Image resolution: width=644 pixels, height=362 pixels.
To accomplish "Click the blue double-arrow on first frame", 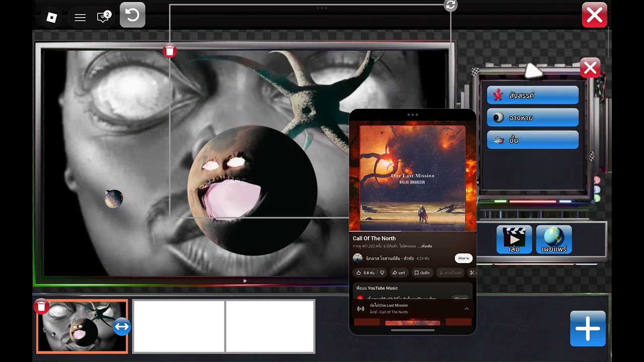I will 122,327.
